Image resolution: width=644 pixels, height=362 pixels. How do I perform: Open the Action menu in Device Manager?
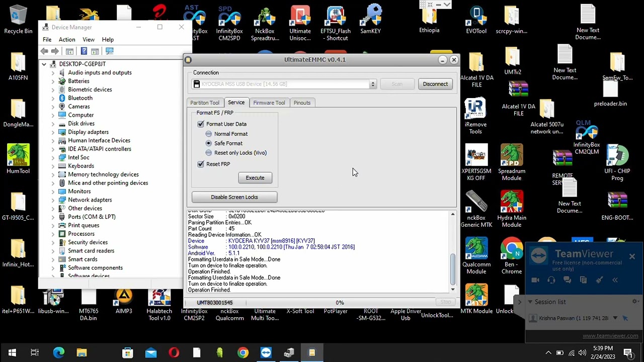pyautogui.click(x=67, y=40)
